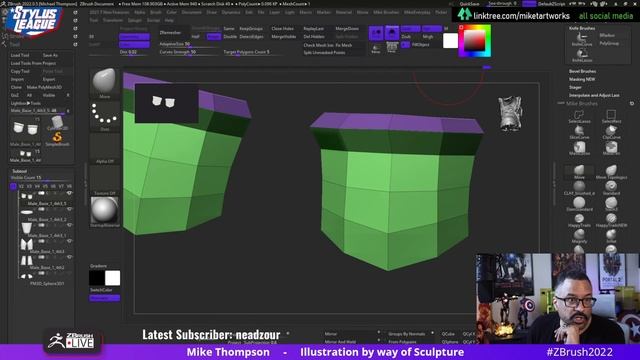Activate the Move transform icon near the toolbar
640x360 pixels.
376,49
